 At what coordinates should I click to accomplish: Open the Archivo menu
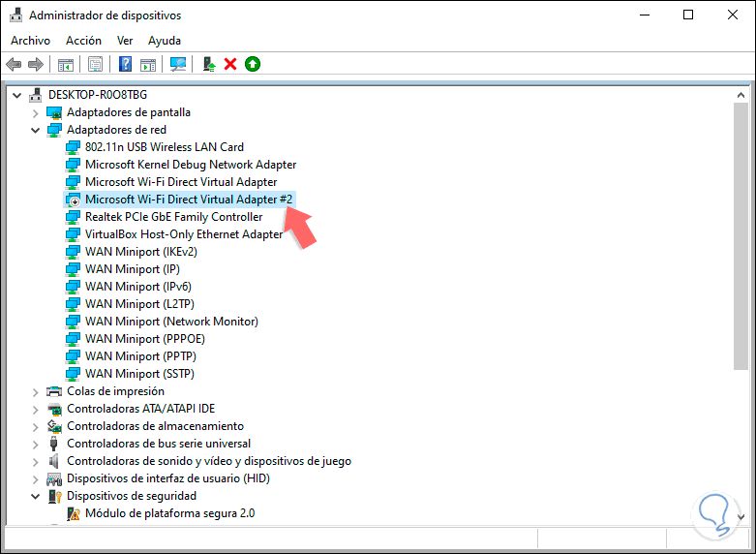coord(30,41)
